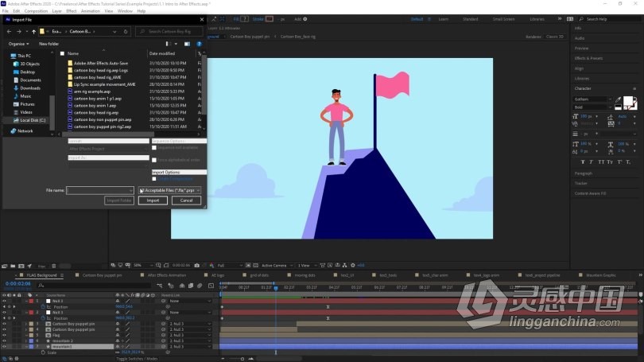
Task: Open the Search Help magnifier
Action: click(581, 19)
